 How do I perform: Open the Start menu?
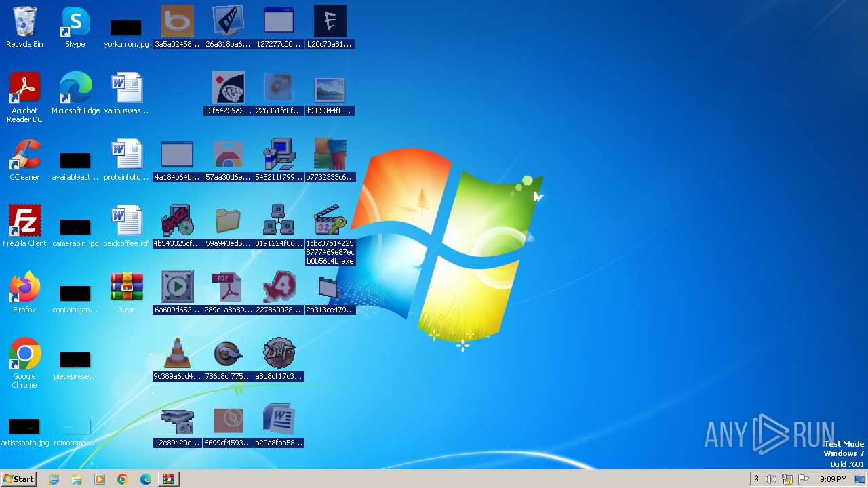click(18, 479)
